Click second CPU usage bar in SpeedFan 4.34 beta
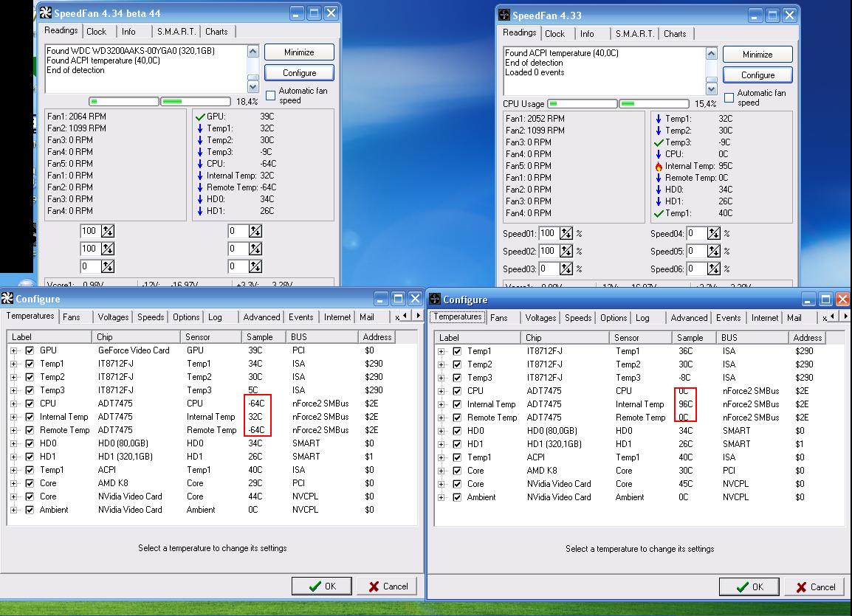852x616 pixels. point(196,102)
